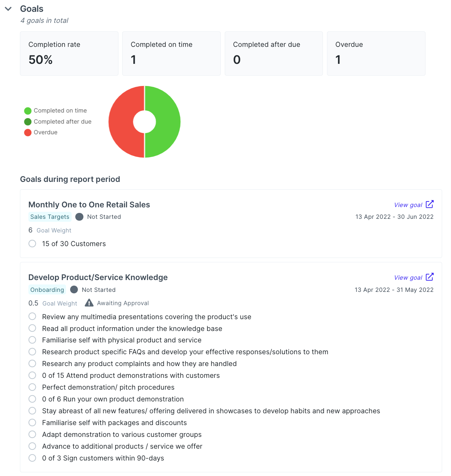
Task: Check Read all product information under knowledge base
Action: tap(32, 328)
